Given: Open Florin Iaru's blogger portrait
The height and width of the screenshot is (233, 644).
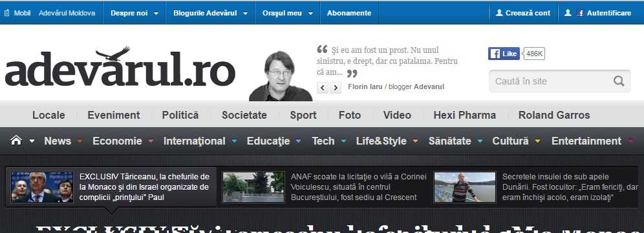Looking at the screenshot, I should point(281,76).
